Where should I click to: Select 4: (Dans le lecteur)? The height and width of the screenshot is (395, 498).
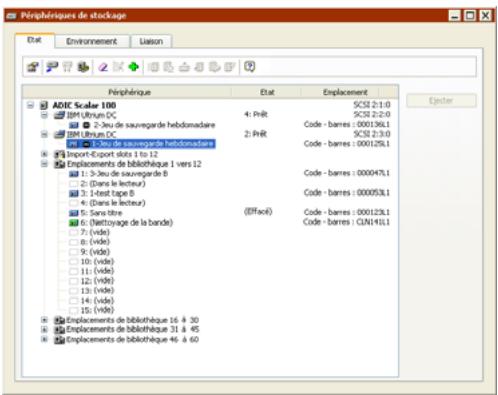113,203
